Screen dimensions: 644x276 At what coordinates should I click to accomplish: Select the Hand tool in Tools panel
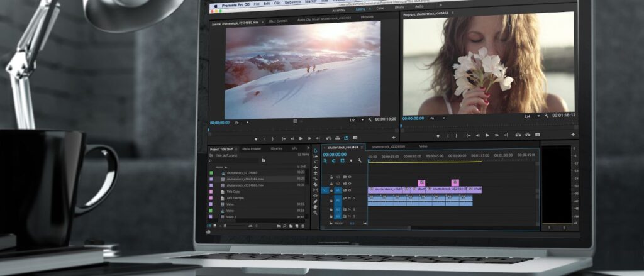pos(315,207)
